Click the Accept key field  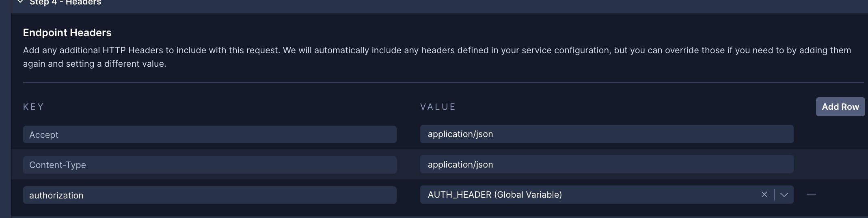(209, 135)
